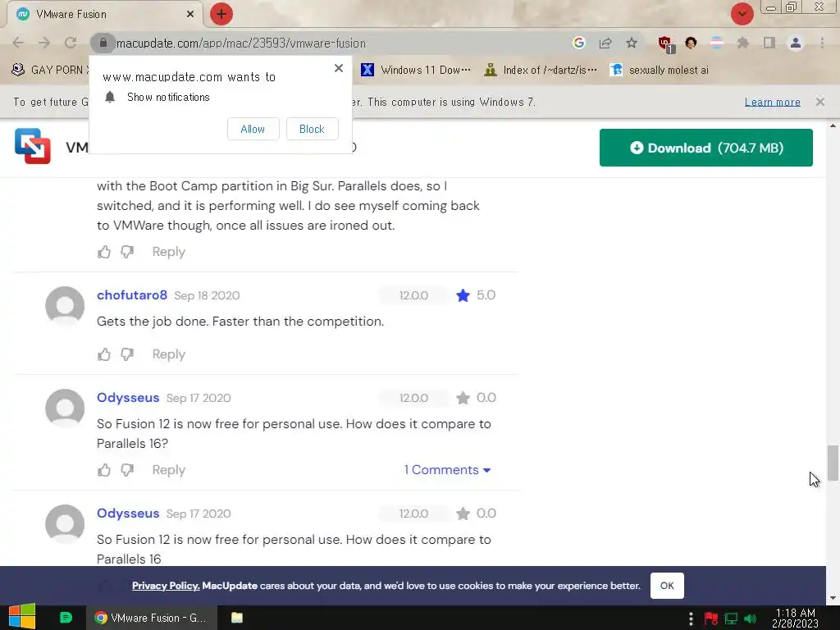The width and height of the screenshot is (840, 630).
Task: Thumbs up chofutaro8's review
Action: (104, 354)
